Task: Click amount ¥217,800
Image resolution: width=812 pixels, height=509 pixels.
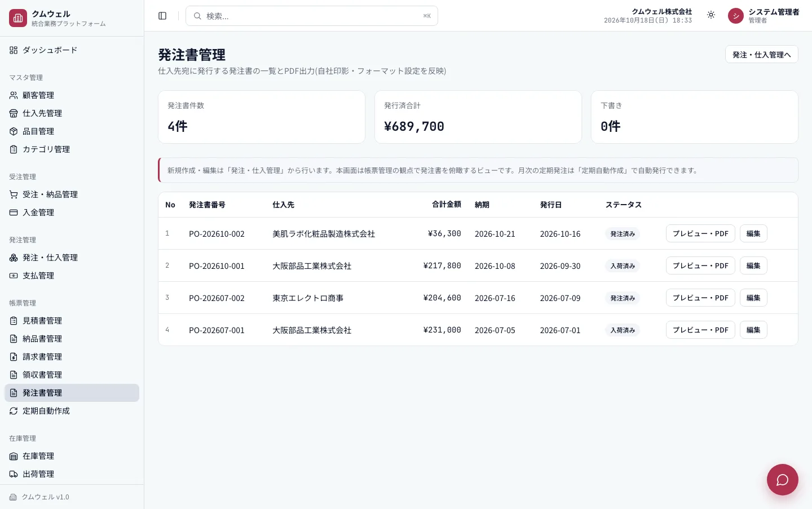Action: (442, 265)
